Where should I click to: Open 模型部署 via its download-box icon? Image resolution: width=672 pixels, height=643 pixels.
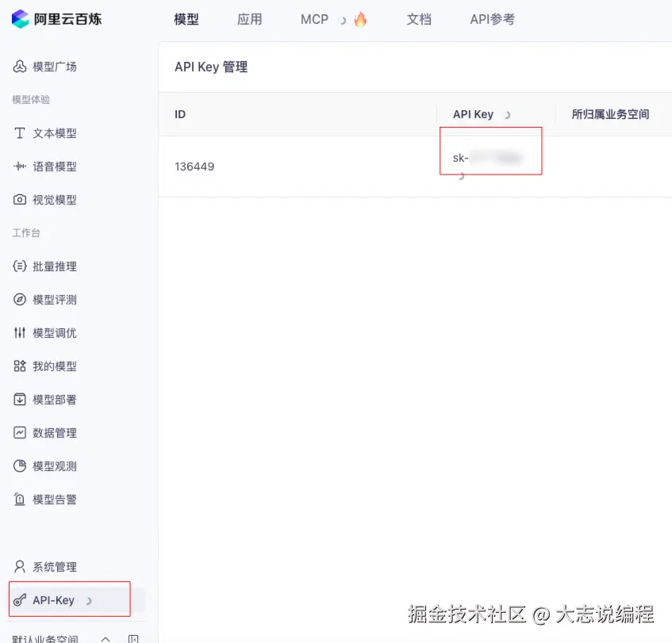20,400
